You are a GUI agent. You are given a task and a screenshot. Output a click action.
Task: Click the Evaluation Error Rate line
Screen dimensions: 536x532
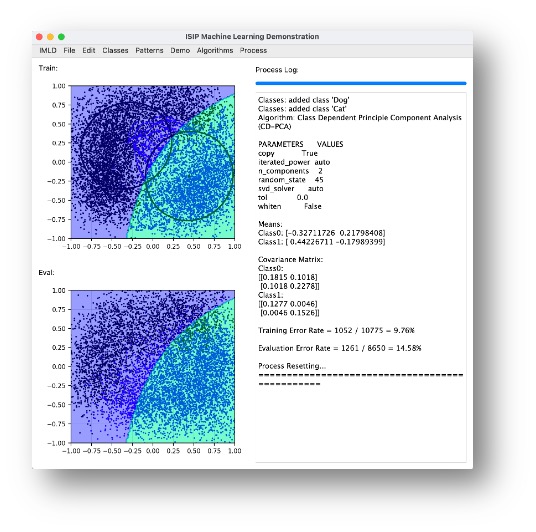pos(340,348)
